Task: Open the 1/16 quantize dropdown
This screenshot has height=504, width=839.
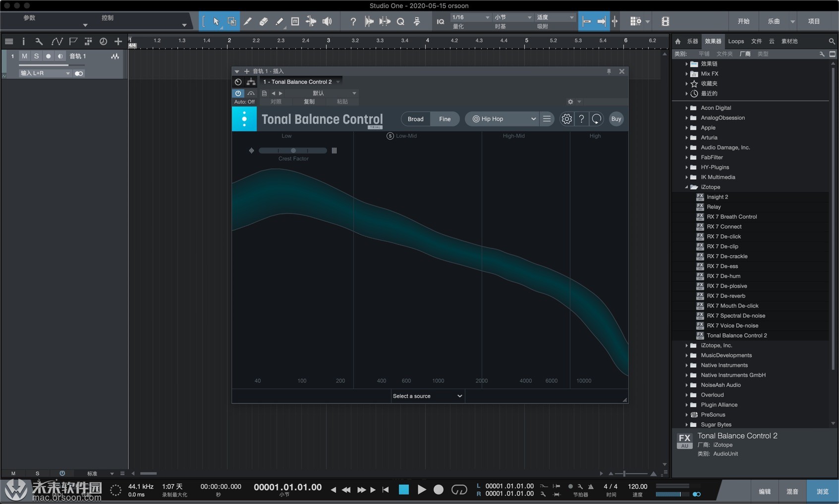Action: 470,17
